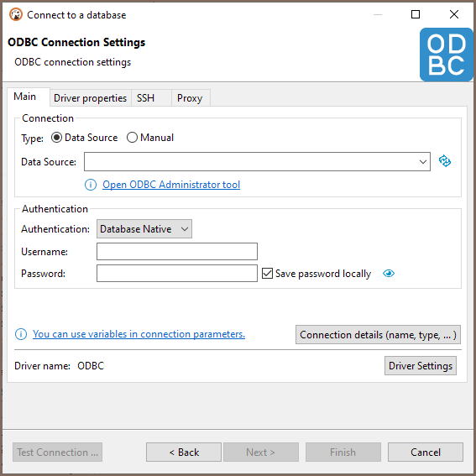The height and width of the screenshot is (476, 476).
Task: Expand the Data Source combo box
Action: [257, 162]
